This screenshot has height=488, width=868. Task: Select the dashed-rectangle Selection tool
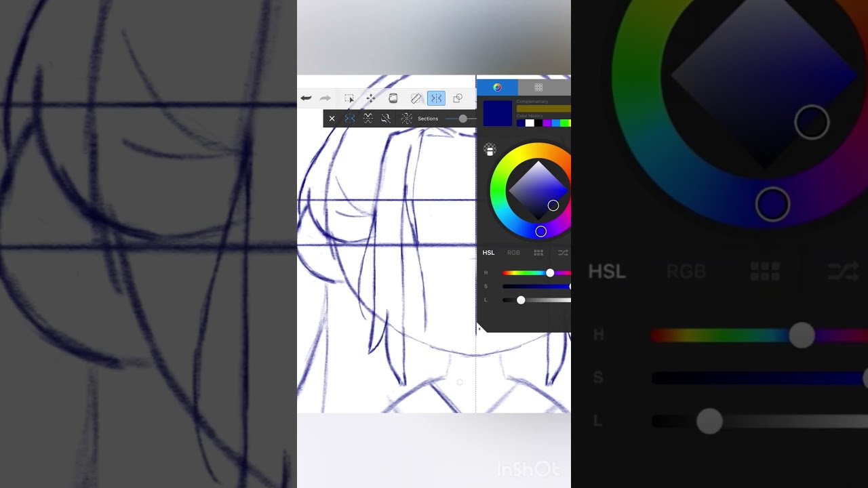point(349,98)
